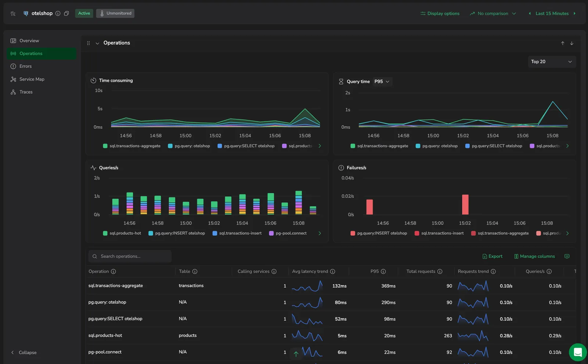Click the Export button

[492, 256]
